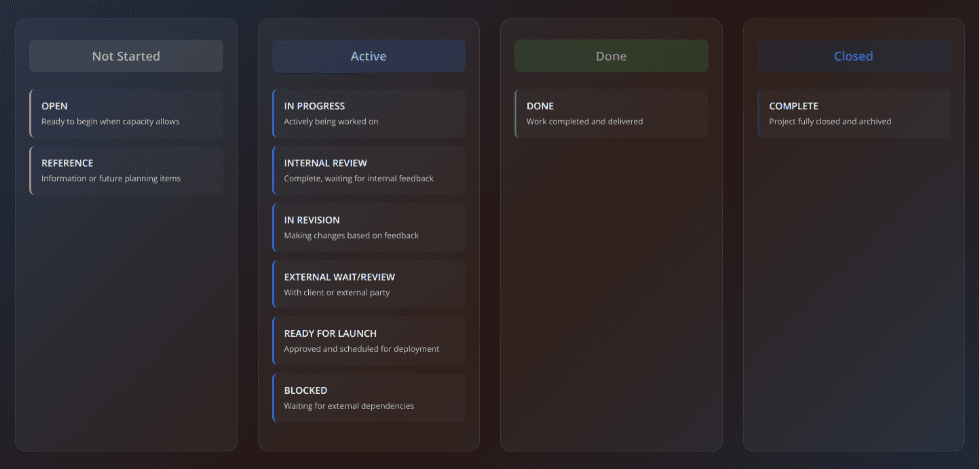Click the READY FOR LAUNCH status card
The height and width of the screenshot is (469, 979).
(368, 341)
